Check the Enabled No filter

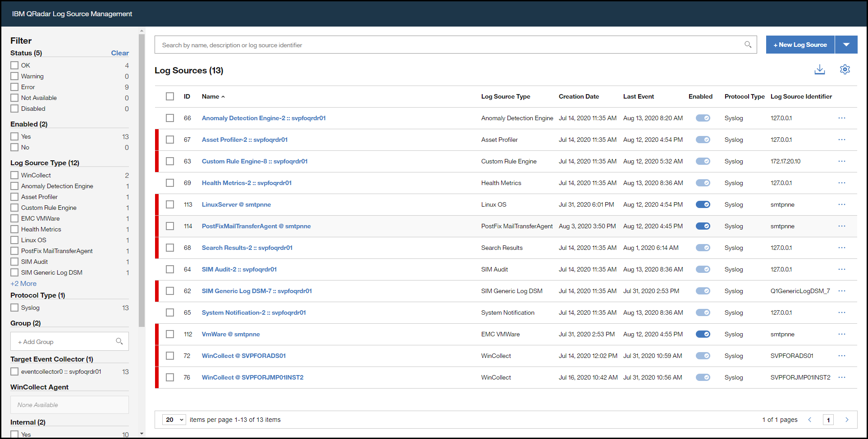[x=14, y=147]
